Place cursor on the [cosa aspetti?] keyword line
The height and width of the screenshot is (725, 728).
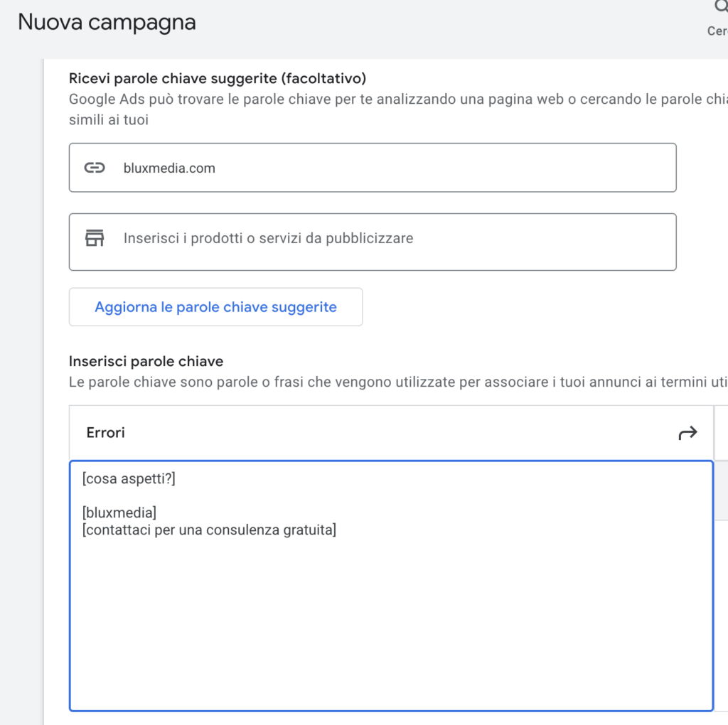129,479
